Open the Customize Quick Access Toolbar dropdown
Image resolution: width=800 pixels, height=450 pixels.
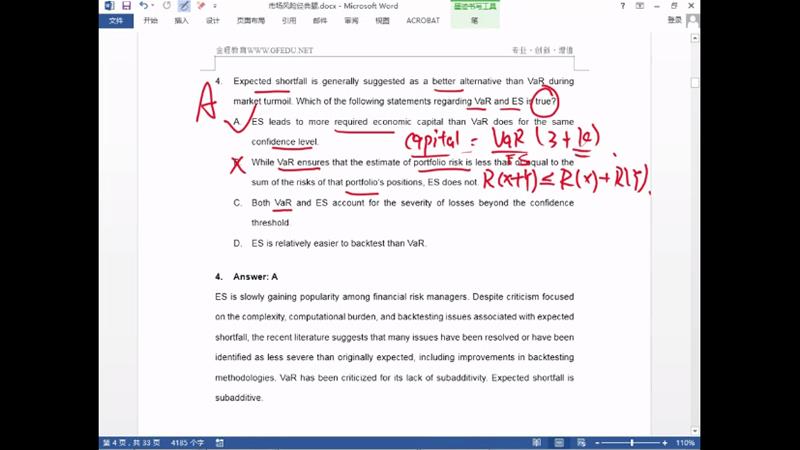coord(215,6)
